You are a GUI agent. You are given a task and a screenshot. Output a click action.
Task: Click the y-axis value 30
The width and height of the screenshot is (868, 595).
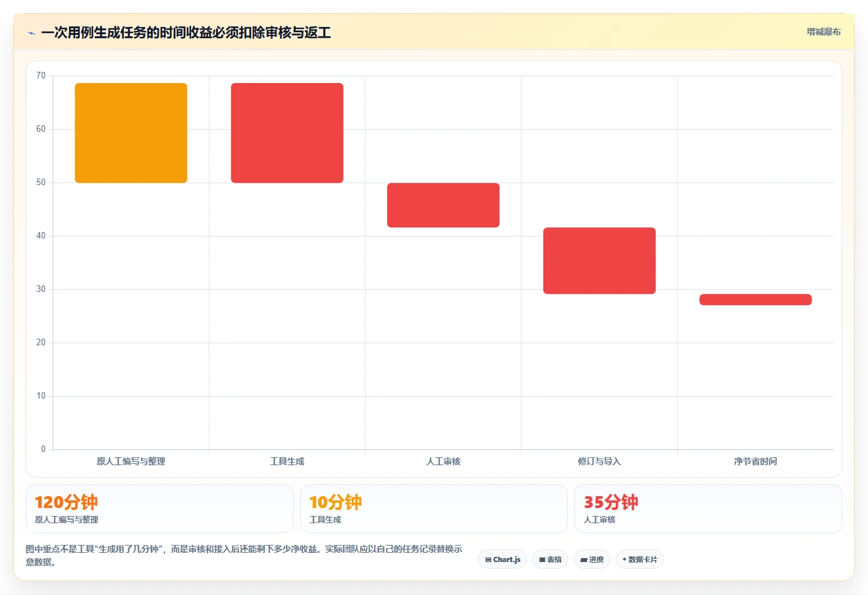[x=41, y=289]
